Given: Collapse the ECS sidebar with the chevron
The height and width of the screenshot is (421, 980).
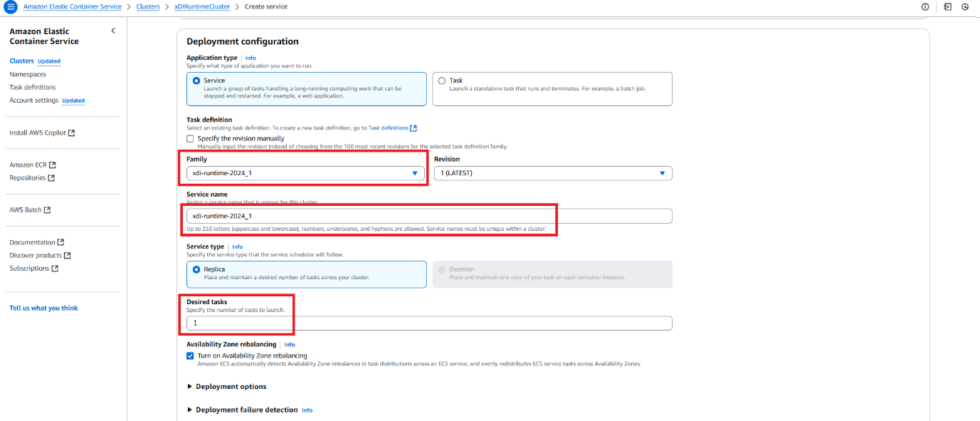Looking at the screenshot, I should coord(113,31).
